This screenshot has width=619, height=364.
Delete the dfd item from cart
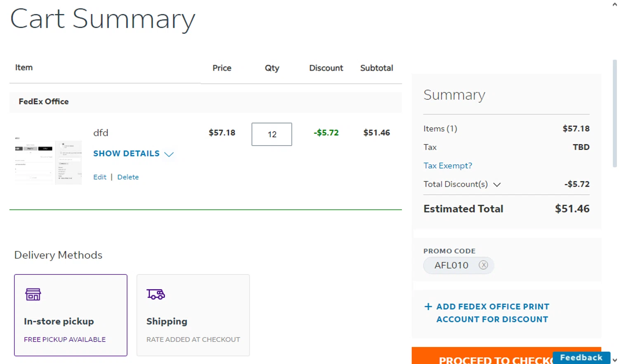(128, 177)
